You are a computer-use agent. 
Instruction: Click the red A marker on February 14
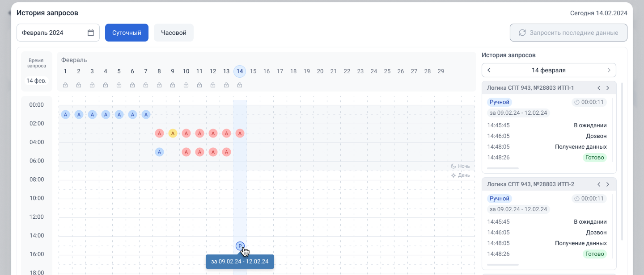(x=240, y=133)
